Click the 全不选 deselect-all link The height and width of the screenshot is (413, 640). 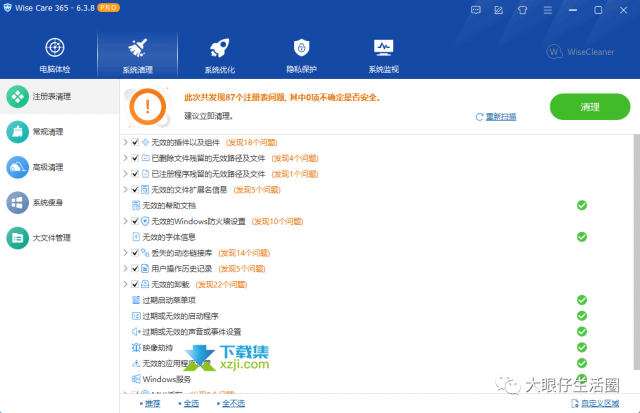click(x=233, y=403)
